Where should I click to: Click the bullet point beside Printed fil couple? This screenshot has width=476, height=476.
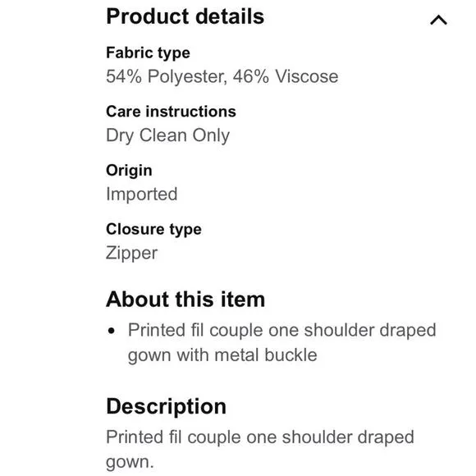click(x=112, y=331)
